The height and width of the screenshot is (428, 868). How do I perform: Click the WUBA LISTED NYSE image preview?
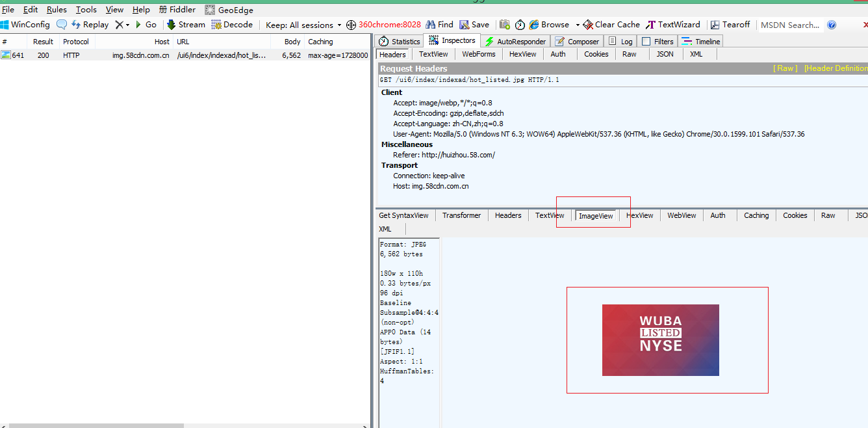coord(661,340)
